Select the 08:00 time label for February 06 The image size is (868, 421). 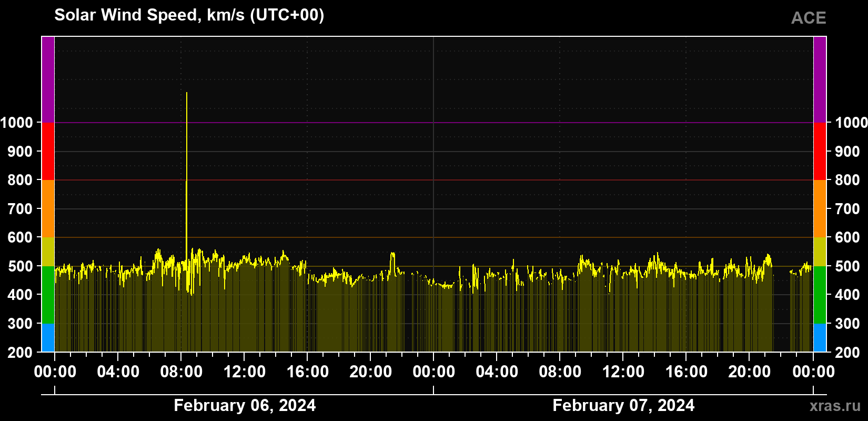(x=181, y=372)
